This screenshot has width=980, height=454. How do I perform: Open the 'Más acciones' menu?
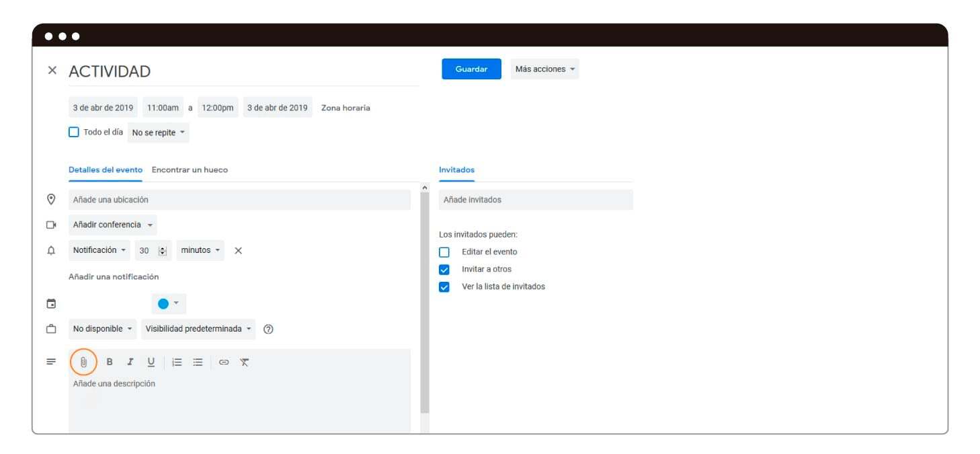pyautogui.click(x=544, y=69)
